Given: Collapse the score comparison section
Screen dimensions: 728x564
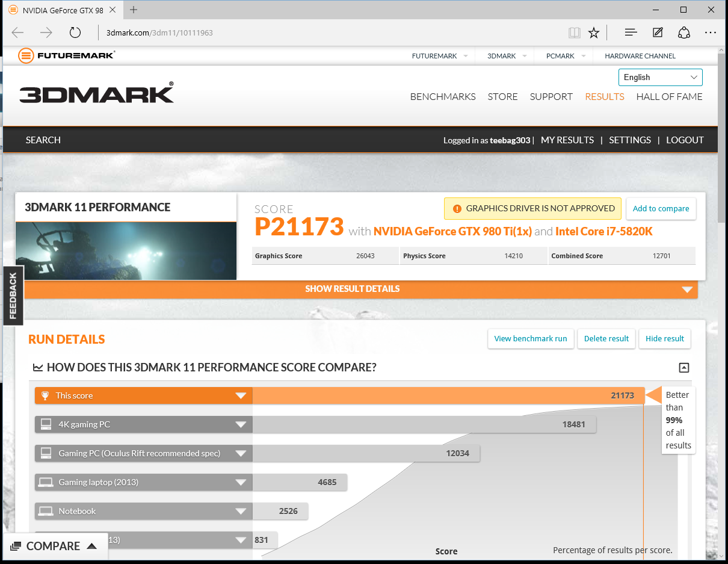Looking at the screenshot, I should (x=683, y=368).
